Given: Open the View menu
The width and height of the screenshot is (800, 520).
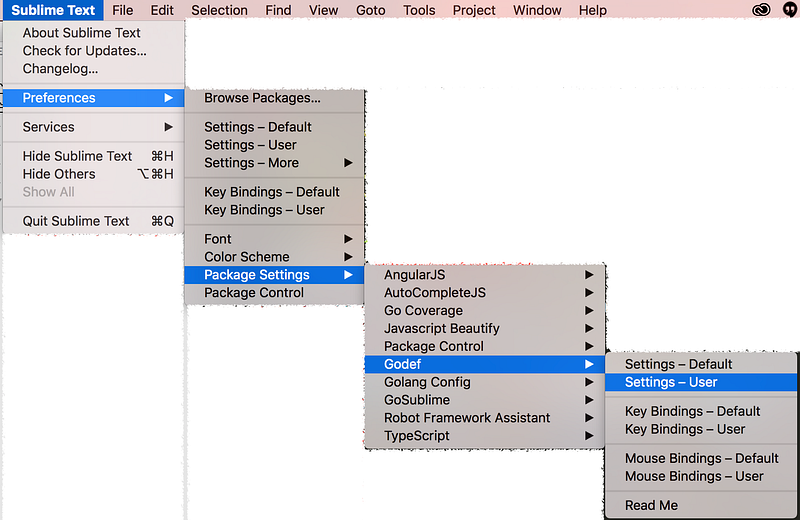Looking at the screenshot, I should pyautogui.click(x=323, y=10).
